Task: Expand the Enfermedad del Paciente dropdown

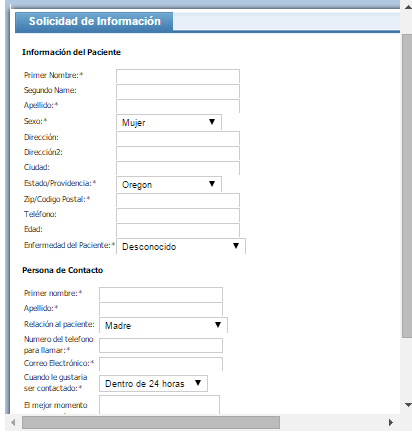Action: pyautogui.click(x=181, y=246)
